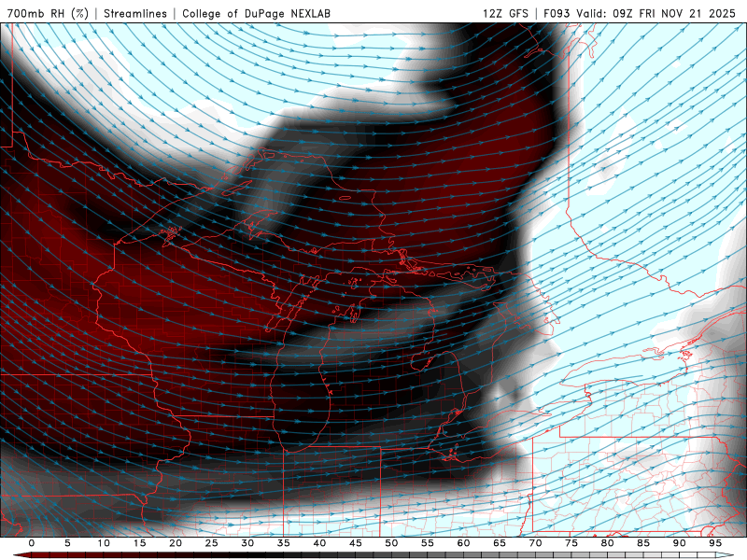Click the colorbar label "25"
The width and height of the screenshot is (747, 560).
[212, 543]
